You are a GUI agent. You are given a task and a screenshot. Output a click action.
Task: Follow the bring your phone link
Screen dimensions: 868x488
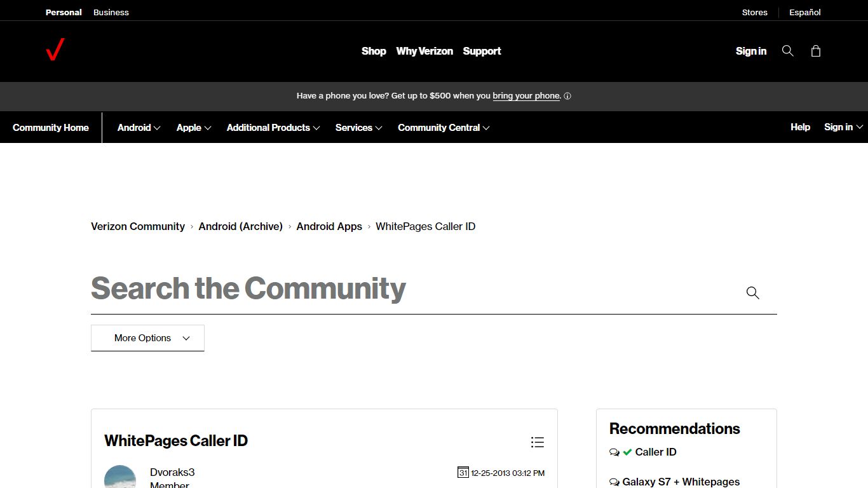[526, 96]
